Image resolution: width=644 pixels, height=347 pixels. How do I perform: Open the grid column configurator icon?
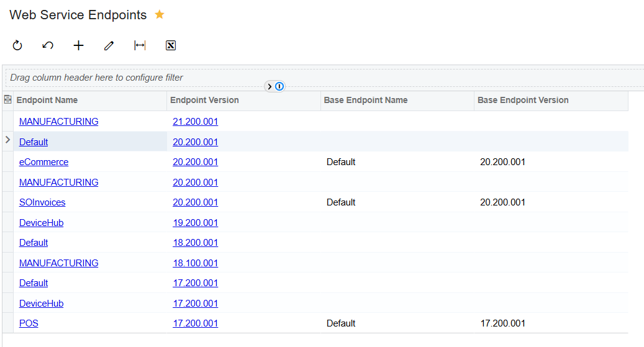pyautogui.click(x=7, y=100)
